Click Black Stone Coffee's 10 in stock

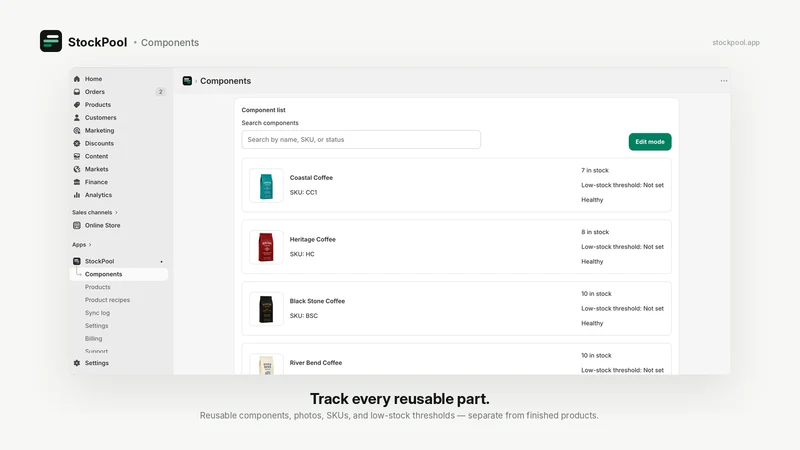click(596, 294)
